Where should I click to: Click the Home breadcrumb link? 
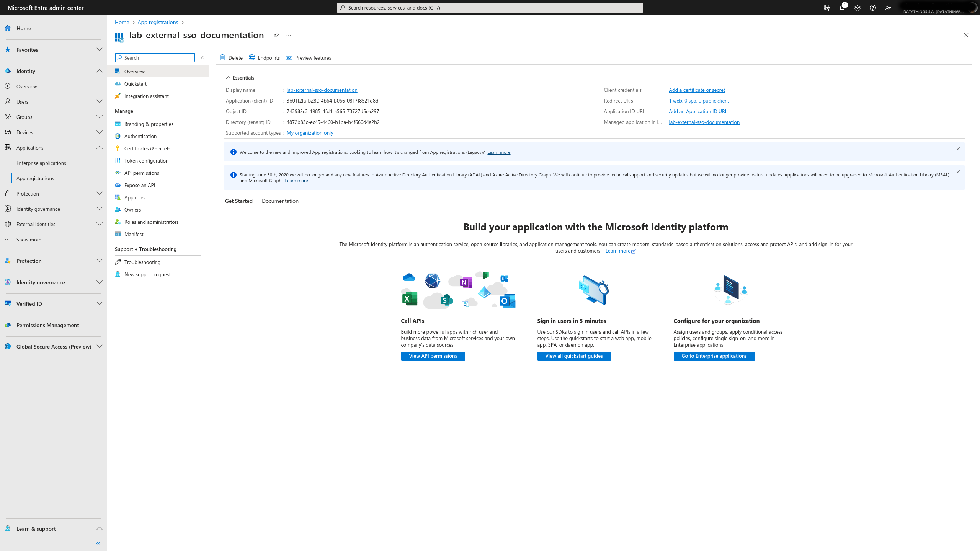click(122, 22)
